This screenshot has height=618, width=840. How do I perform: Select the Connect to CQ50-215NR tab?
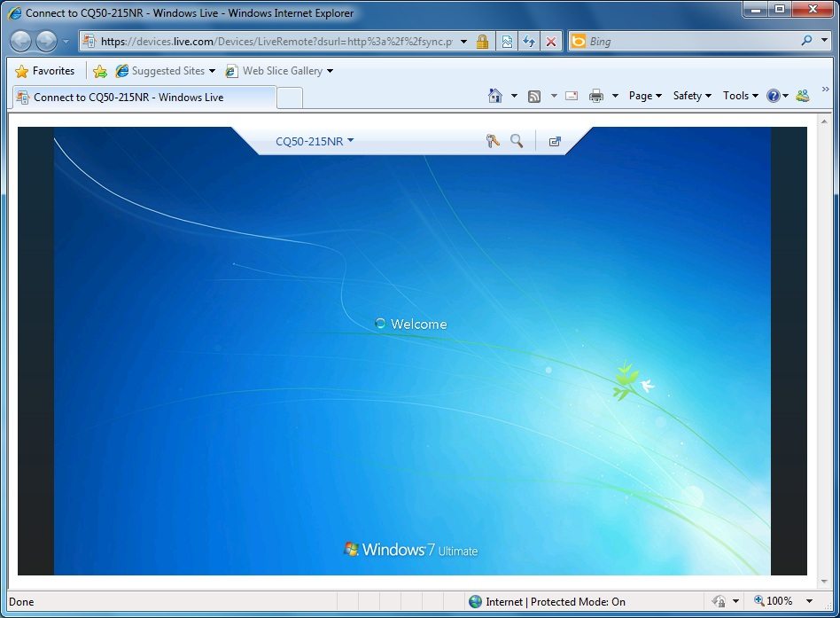(x=144, y=97)
